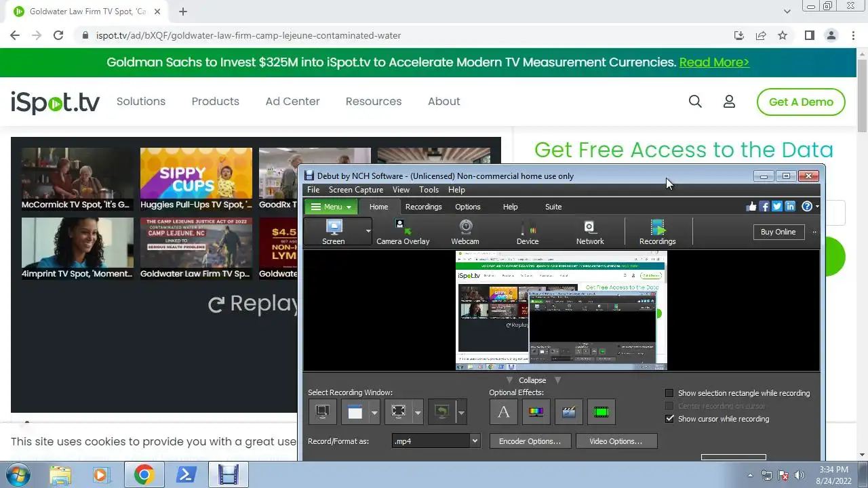Screen dimensions: 868x488
Task: Open Solutions in iSpot.tv navigation
Action: coord(141,101)
